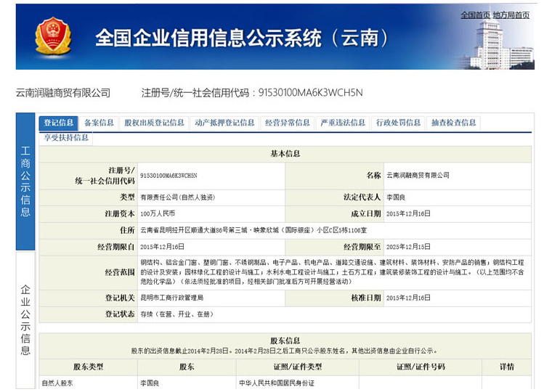The height and width of the screenshot is (392, 552).
Task: Open the 全国首页 link
Action: (475, 15)
